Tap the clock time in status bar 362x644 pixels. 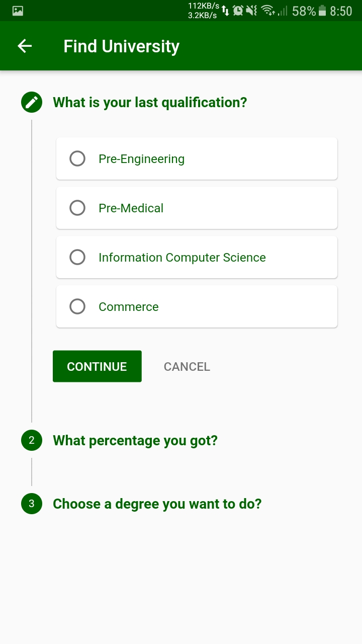(x=341, y=11)
